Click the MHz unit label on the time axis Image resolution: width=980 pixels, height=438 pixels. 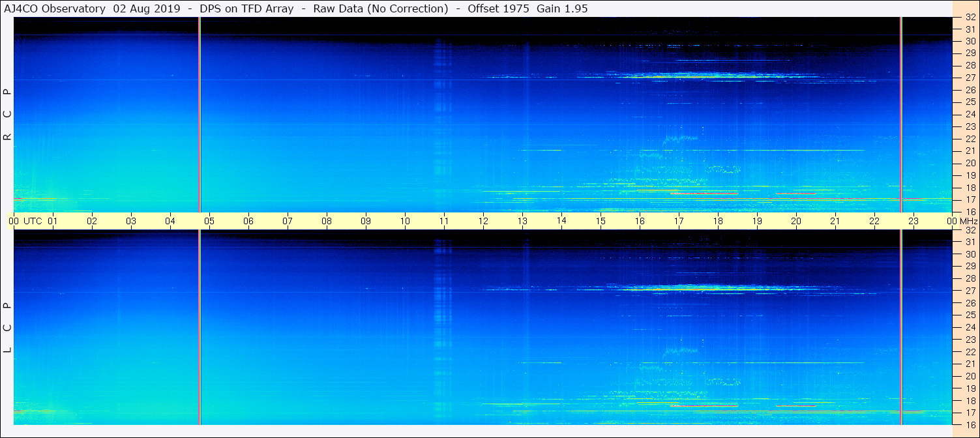point(968,221)
